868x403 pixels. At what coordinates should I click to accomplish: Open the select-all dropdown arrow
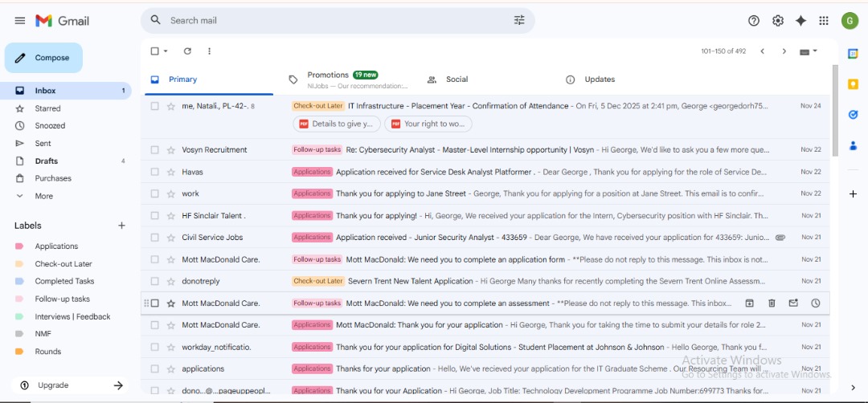coord(166,51)
